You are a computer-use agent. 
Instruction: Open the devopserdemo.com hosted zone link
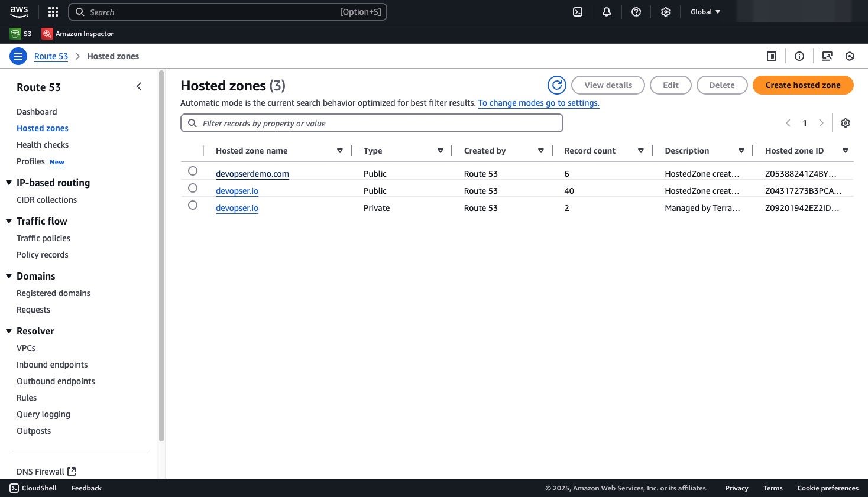pyautogui.click(x=252, y=174)
